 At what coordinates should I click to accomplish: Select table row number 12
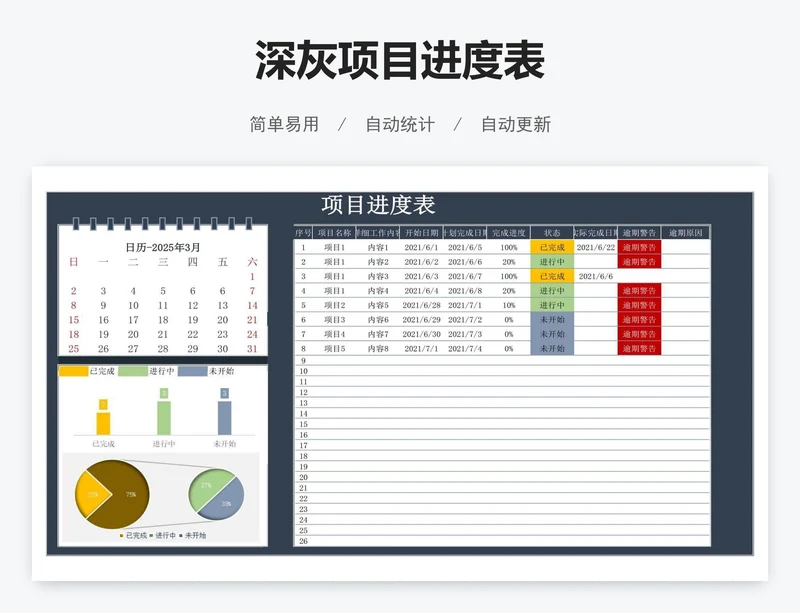coord(304,393)
